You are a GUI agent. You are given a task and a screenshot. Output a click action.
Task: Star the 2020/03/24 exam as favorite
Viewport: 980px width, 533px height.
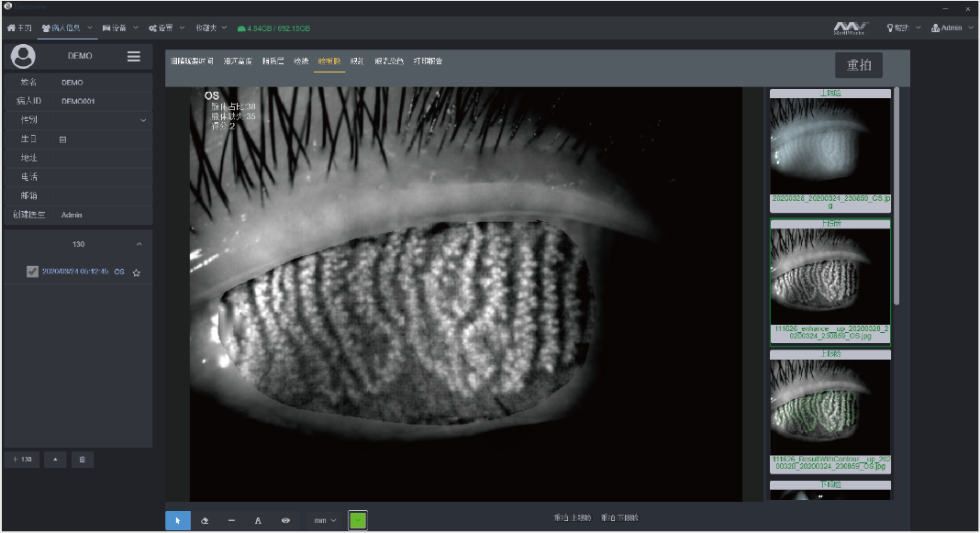click(136, 272)
